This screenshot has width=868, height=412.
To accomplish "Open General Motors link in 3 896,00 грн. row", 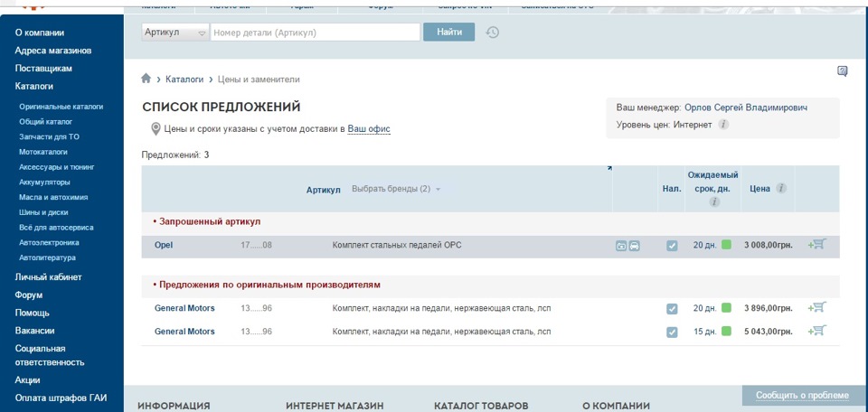I will click(x=184, y=308).
